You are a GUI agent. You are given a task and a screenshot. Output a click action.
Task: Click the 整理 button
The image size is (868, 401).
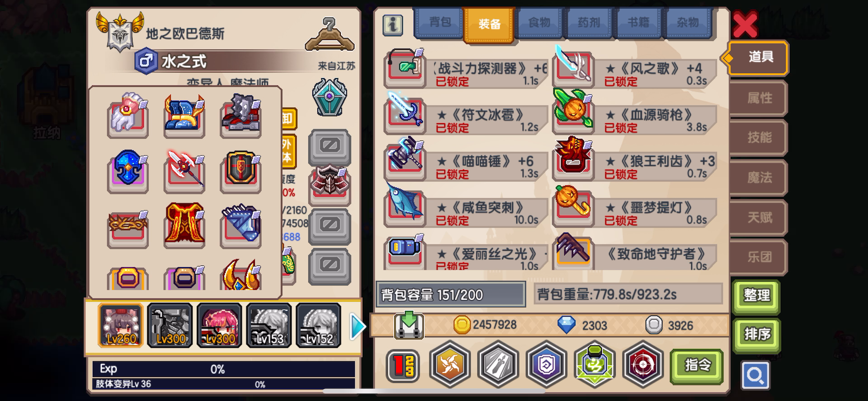point(756,296)
